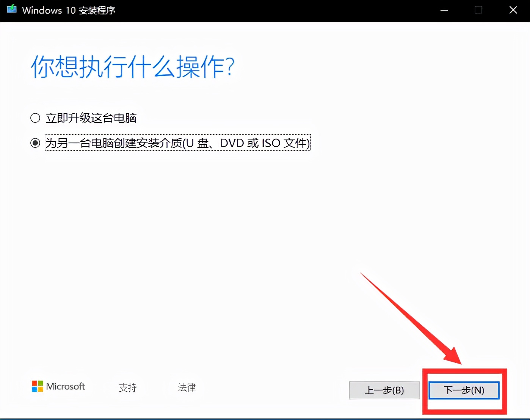Click the blue square of the Microsoft logo
Screen dimensions: 530x420
[35, 389]
